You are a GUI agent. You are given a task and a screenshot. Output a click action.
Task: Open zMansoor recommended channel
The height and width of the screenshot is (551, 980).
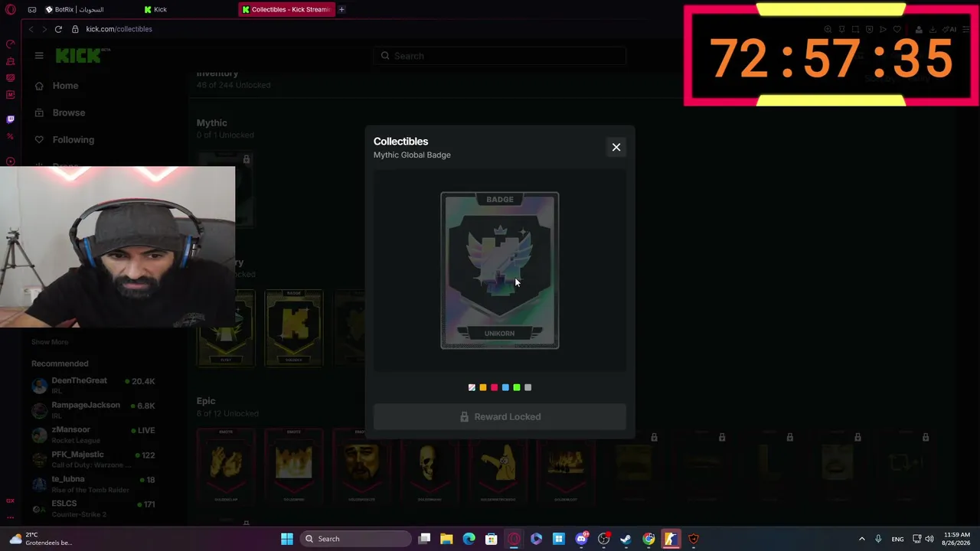tap(93, 434)
